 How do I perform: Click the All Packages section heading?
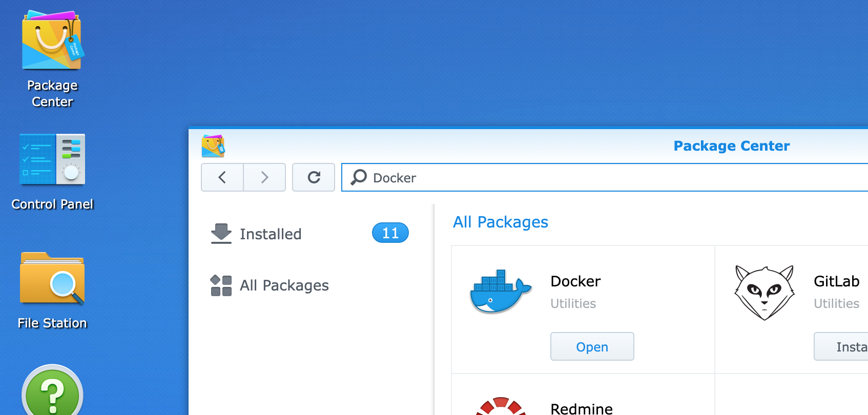tap(501, 222)
